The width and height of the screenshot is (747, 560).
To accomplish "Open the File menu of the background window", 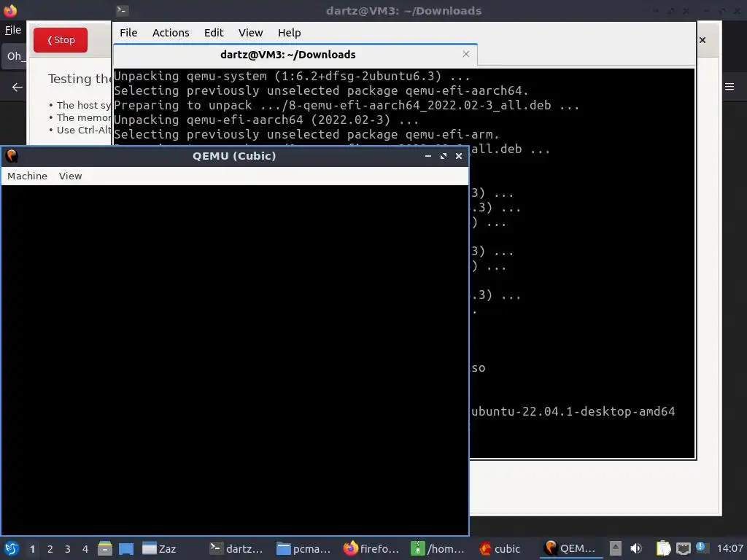I will pyautogui.click(x=13, y=29).
